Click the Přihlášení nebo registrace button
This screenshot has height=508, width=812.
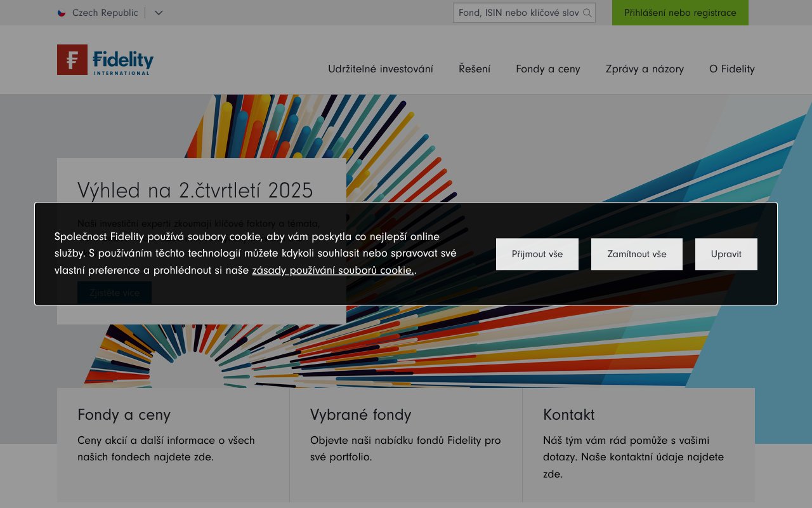tap(679, 12)
